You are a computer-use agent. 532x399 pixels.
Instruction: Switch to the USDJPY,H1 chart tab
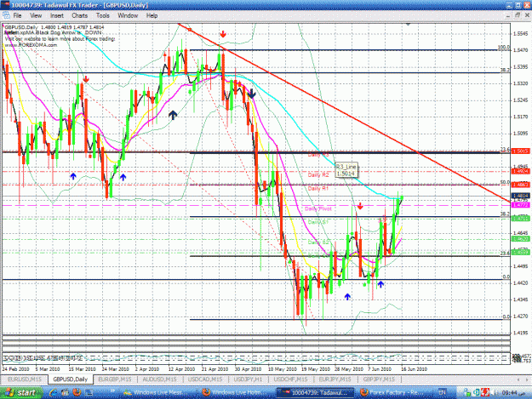pos(248,379)
